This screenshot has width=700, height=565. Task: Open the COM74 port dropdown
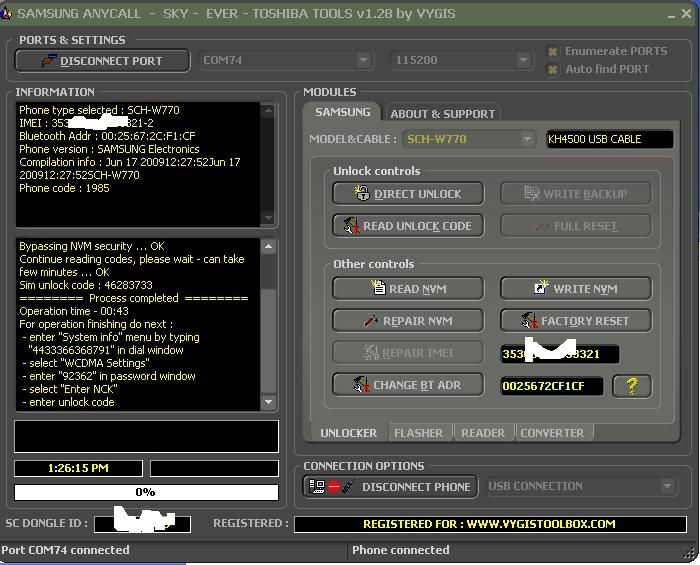click(x=363, y=60)
